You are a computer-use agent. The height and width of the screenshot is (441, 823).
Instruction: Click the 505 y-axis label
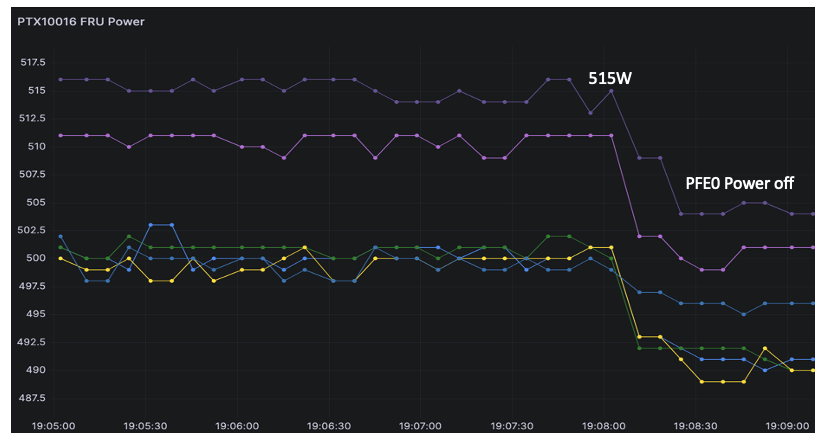tap(36, 202)
